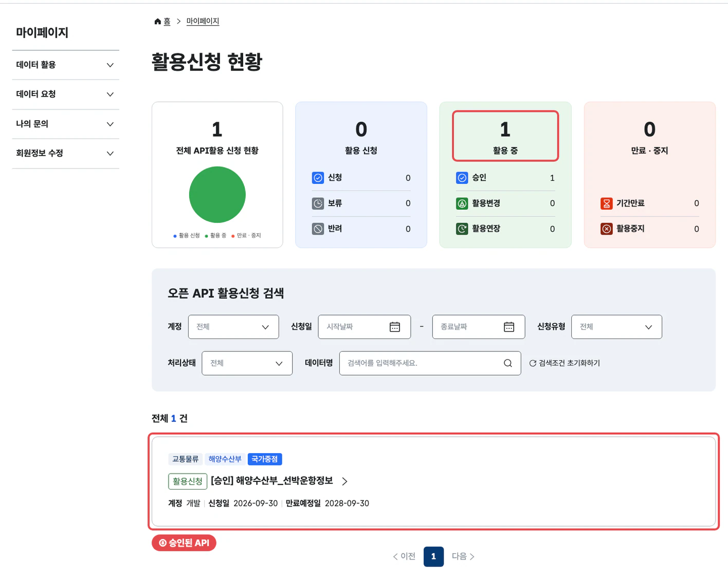Click the arrow next to 해양수산부_선박운항정보
728x581 pixels.
click(x=344, y=481)
